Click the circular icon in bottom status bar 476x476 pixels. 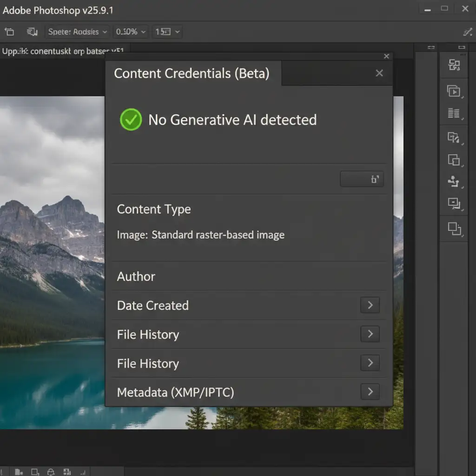tap(52, 472)
